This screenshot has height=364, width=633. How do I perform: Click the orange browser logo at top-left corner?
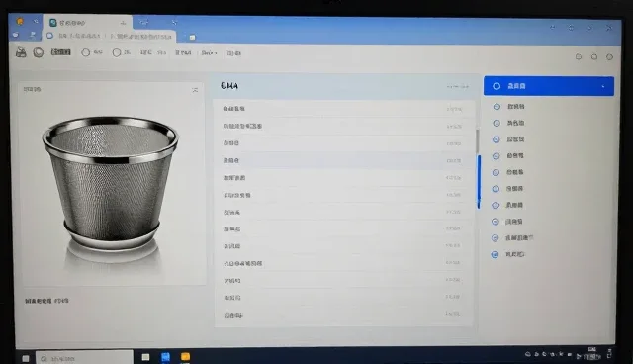pyautogui.click(x=20, y=22)
